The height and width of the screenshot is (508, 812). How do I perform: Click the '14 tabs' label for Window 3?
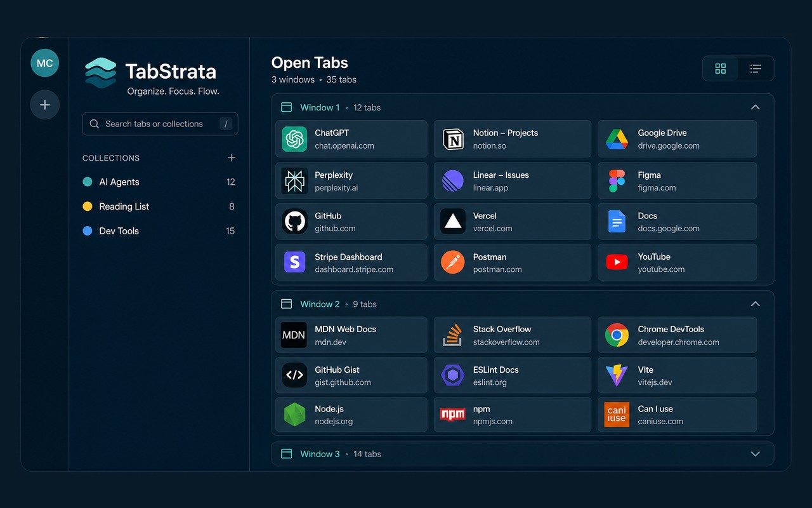pyautogui.click(x=367, y=454)
